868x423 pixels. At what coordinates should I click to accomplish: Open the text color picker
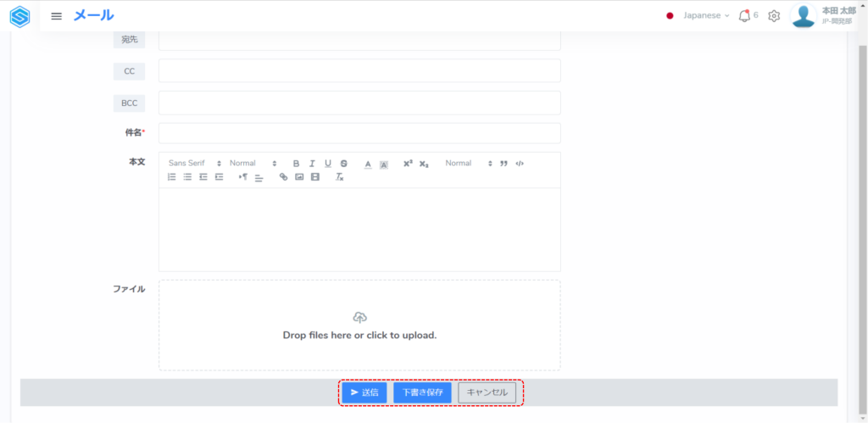(x=368, y=164)
